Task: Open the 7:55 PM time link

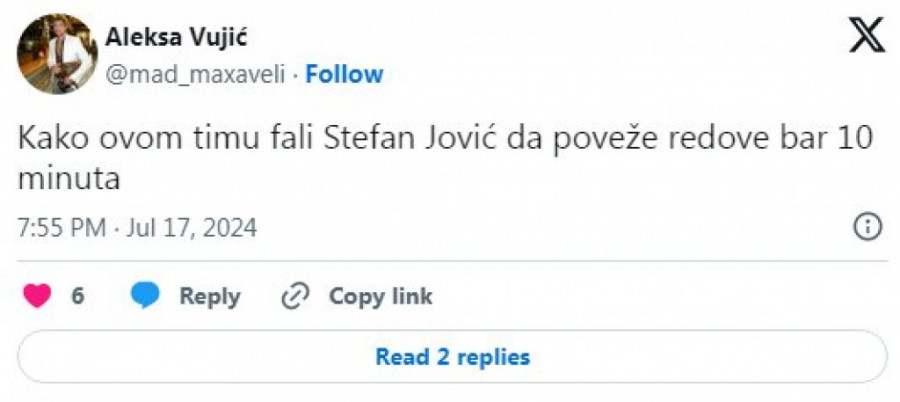Action: pyautogui.click(x=62, y=228)
